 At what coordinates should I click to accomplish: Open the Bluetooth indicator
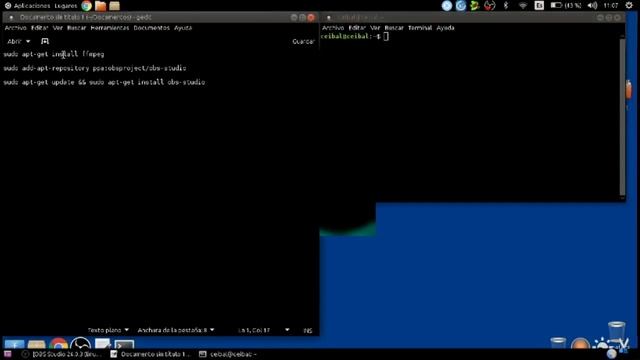(x=506, y=5)
